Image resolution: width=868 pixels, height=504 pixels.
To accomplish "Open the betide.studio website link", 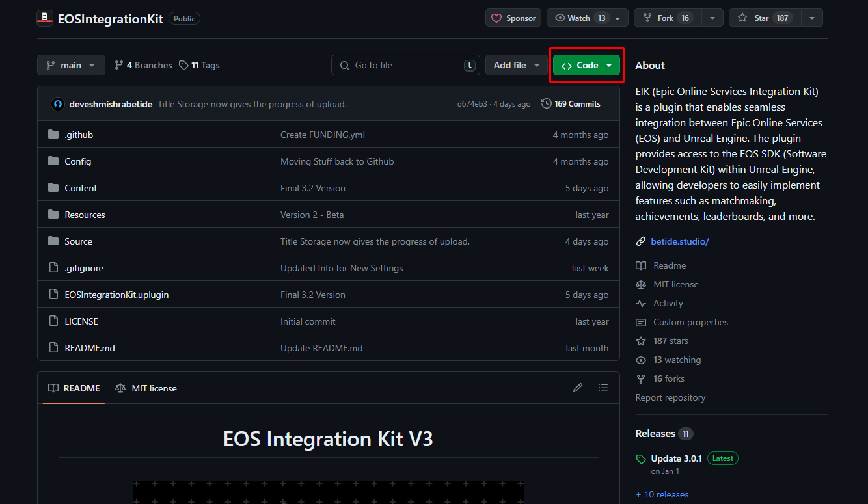I will point(679,241).
